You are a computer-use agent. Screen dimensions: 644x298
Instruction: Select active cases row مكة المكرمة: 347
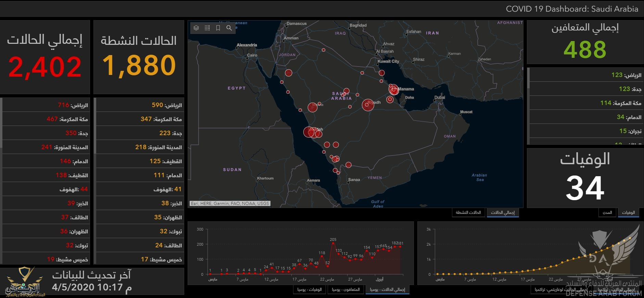(140, 119)
